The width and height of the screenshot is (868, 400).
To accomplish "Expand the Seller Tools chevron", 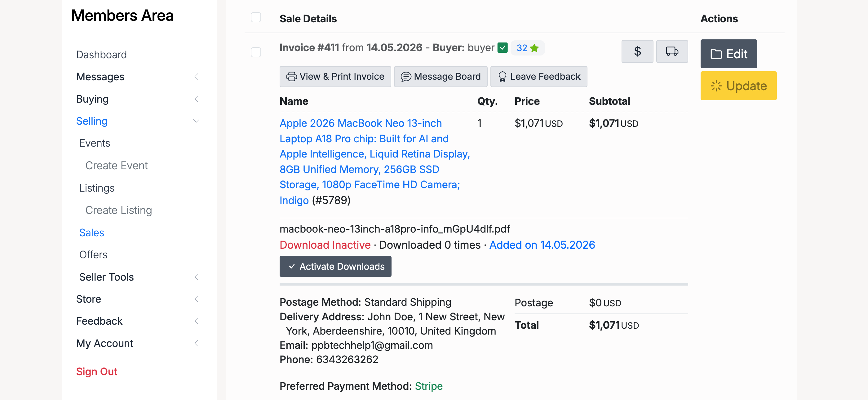I will pos(196,277).
